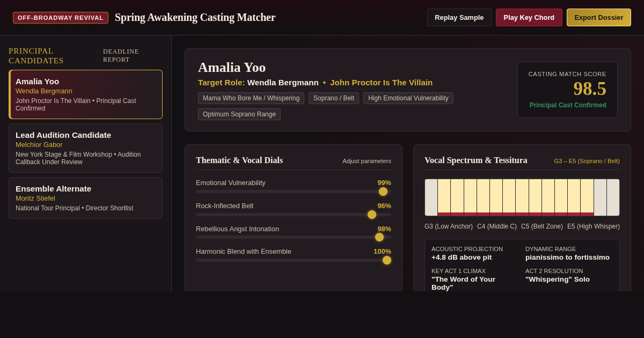Click the +4.8 dB above pit value

coord(462,258)
